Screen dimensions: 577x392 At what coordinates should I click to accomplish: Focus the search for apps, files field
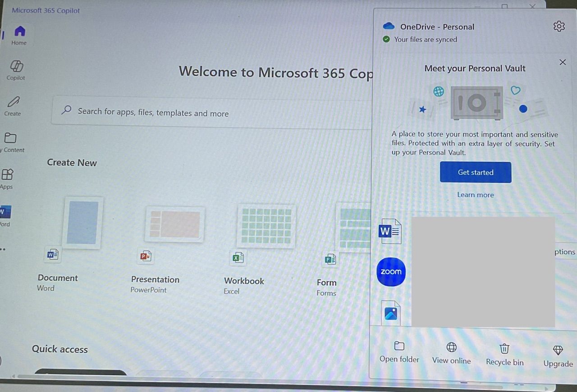[212, 112]
